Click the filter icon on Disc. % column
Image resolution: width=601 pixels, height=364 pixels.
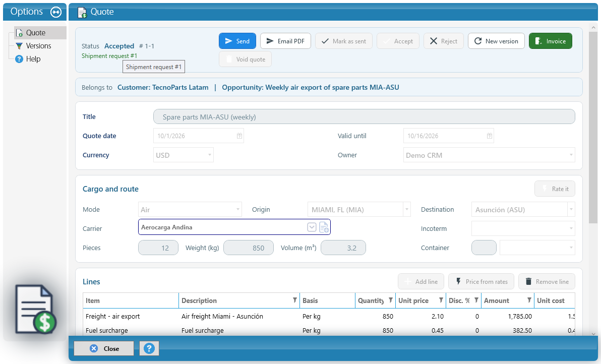pos(476,300)
